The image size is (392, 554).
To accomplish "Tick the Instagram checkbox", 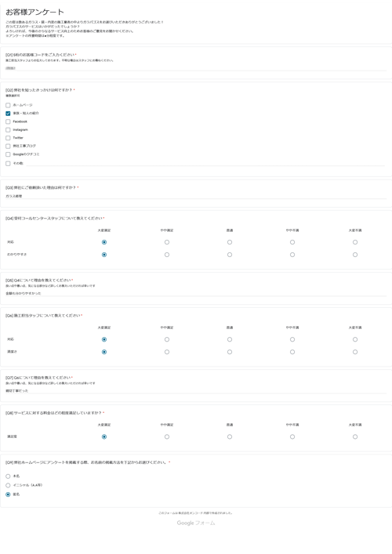I will click(8, 130).
